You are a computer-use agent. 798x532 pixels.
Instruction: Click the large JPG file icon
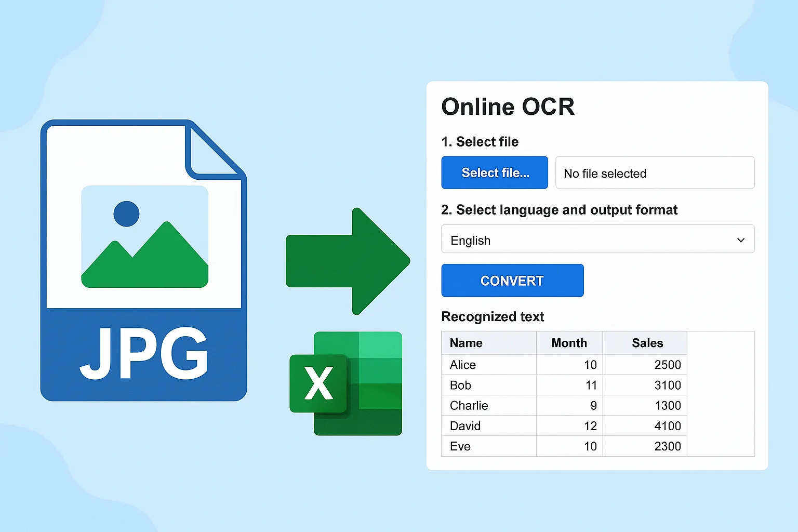143,260
